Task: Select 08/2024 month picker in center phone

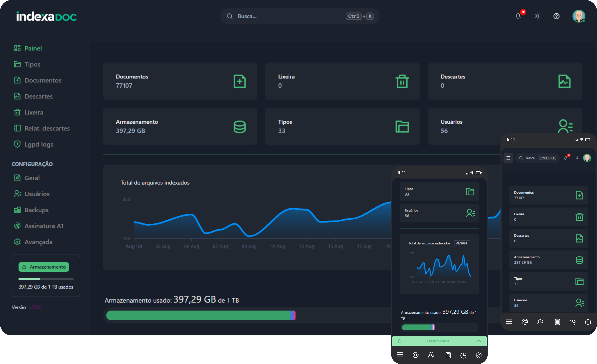Action: [x=462, y=243]
